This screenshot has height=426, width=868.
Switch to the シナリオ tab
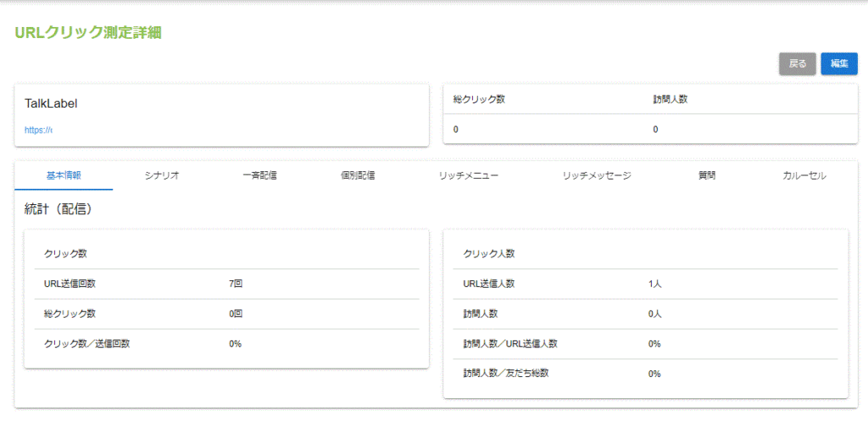161,175
